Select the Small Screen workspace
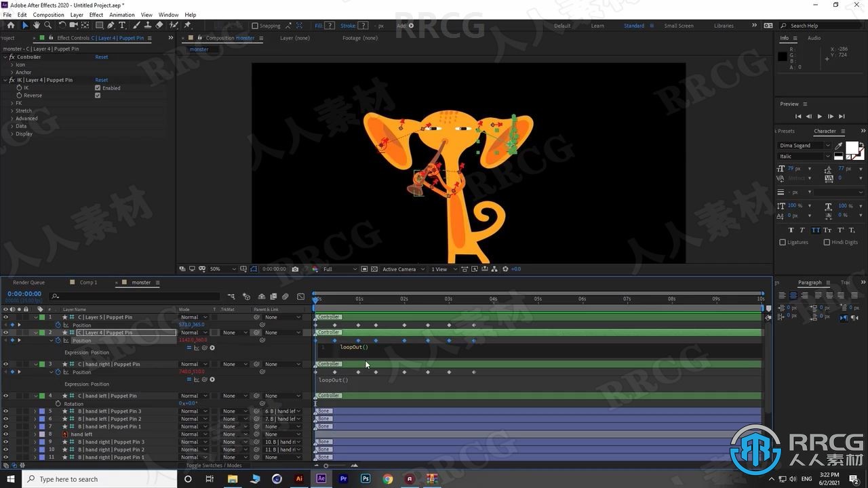Screen dimensions: 868x488 tap(679, 26)
